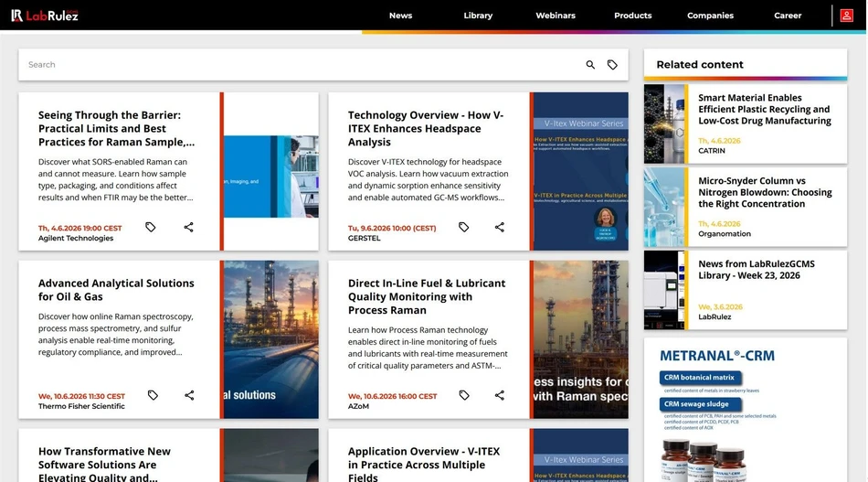Viewport: 868px width, 482px height.
Task: Click the search magnifier icon
Action: tap(590, 65)
